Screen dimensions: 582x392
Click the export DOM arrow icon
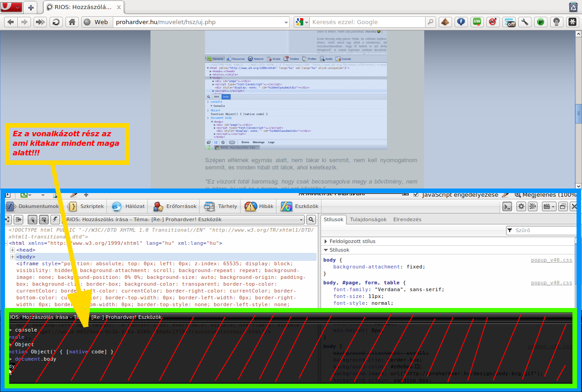tap(19, 220)
